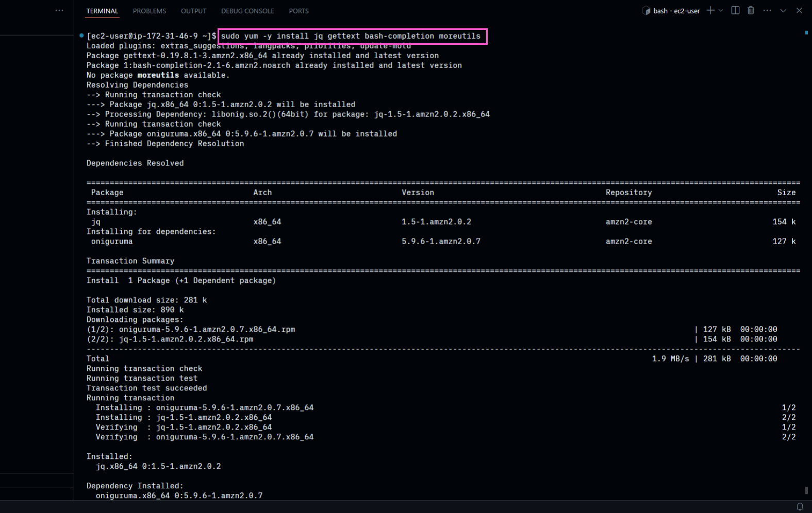This screenshot has width=812, height=513.
Task: Click 'Installing for dependencies:' line
Action: click(x=152, y=232)
